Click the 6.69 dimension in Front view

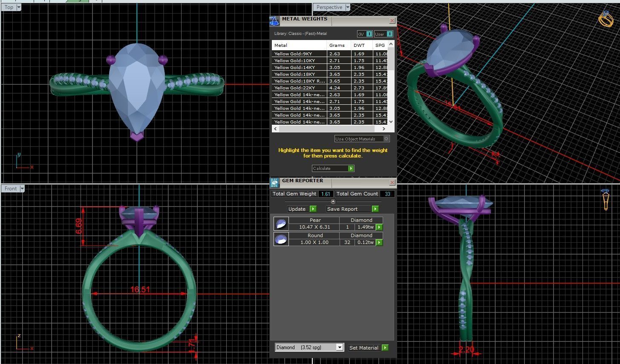[78, 226]
